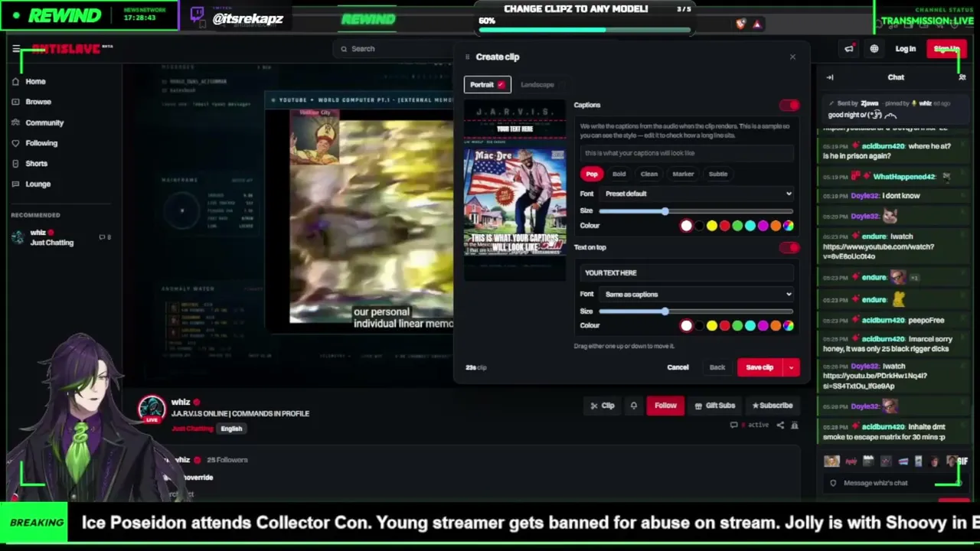Click the first emote in the chat emote row
The width and height of the screenshot is (980, 551).
831,461
